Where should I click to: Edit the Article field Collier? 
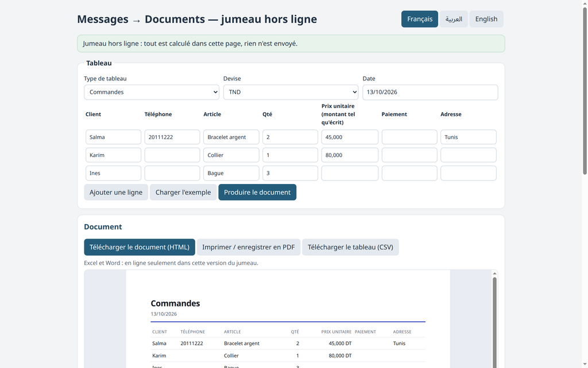click(231, 155)
